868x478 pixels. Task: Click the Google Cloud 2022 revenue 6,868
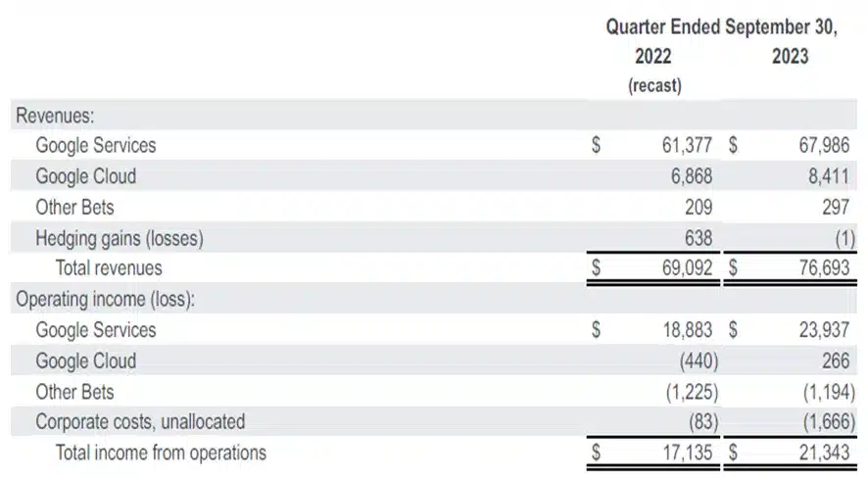[692, 176]
